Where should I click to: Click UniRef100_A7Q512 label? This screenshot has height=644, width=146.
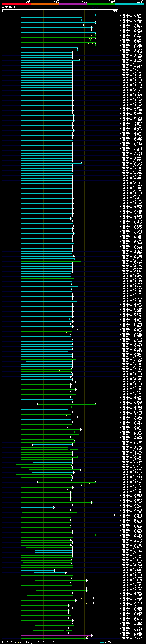[131, 598]
